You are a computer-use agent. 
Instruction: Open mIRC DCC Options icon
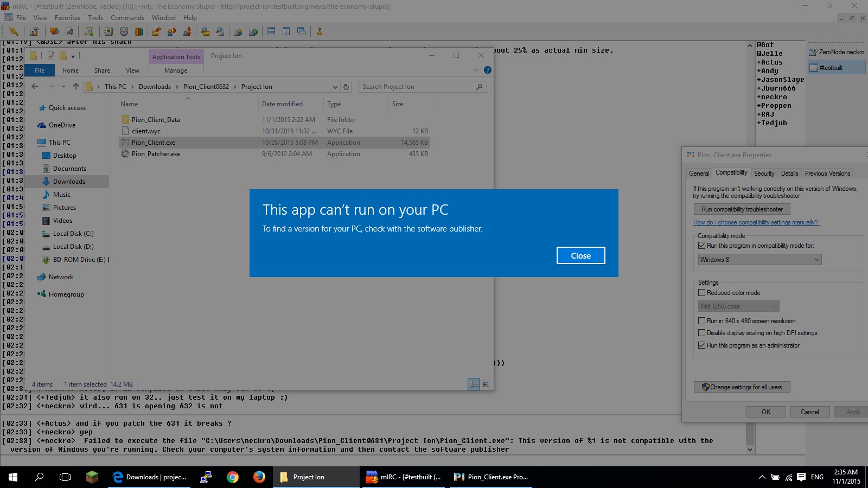(187, 31)
